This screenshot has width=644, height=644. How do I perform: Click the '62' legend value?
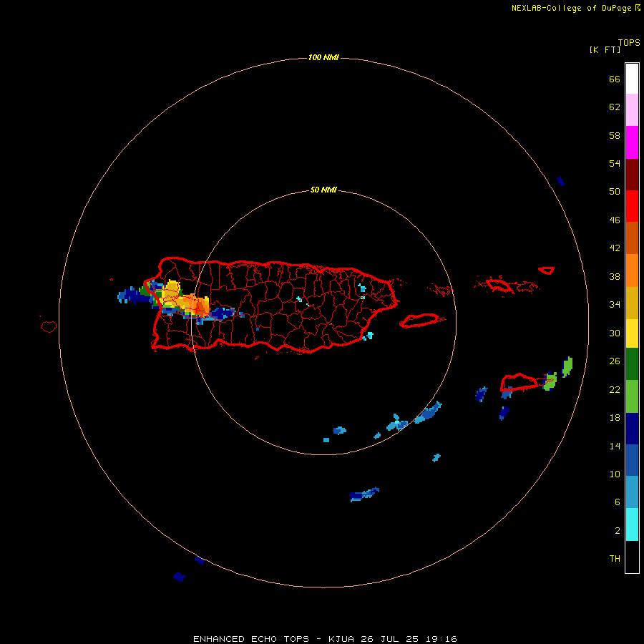615,107
